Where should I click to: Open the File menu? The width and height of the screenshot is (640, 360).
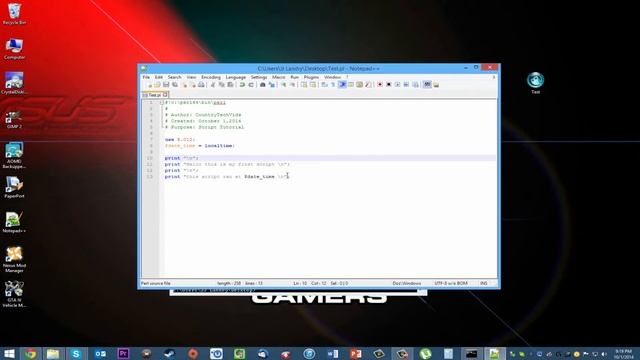tap(146, 77)
